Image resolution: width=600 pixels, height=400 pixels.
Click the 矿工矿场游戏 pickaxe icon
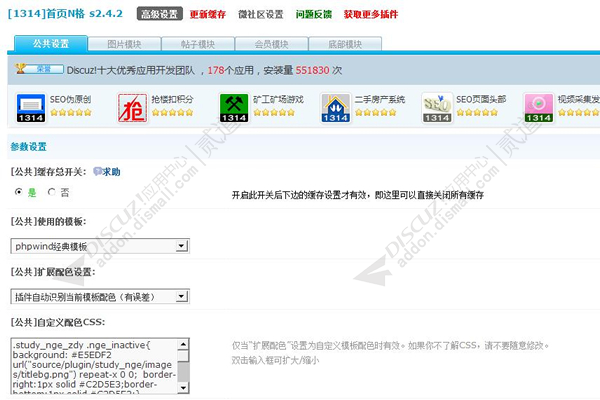pos(233,106)
